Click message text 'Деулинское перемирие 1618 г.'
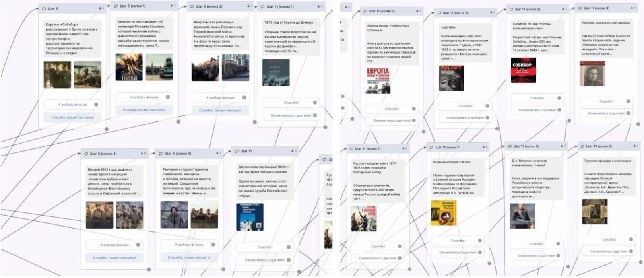Viewport: 644px width, 278px height. coord(263,167)
